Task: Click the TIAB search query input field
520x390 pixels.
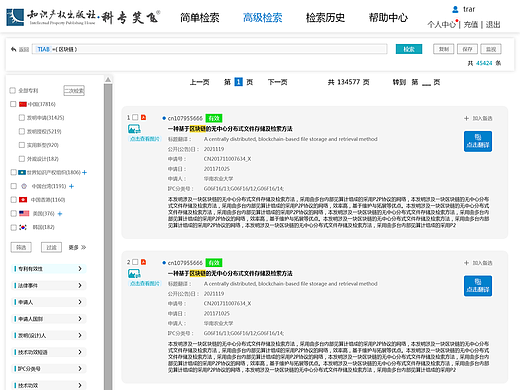Action: (x=210, y=49)
